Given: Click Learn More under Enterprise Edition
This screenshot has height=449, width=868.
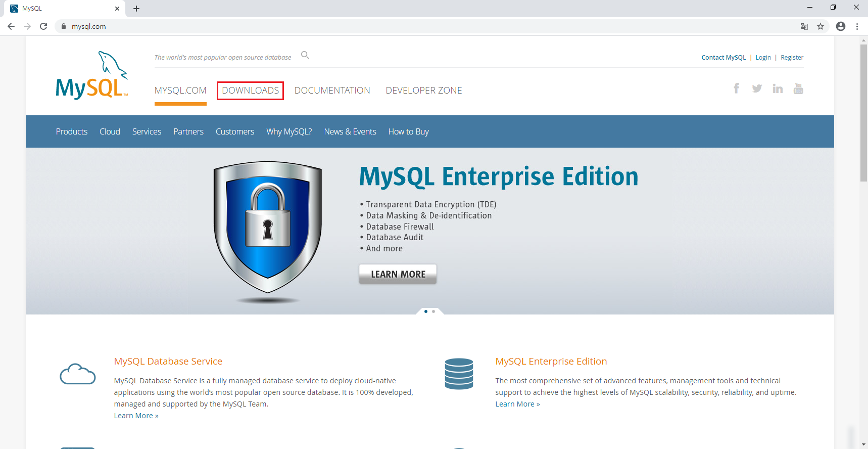Looking at the screenshot, I should (517, 404).
